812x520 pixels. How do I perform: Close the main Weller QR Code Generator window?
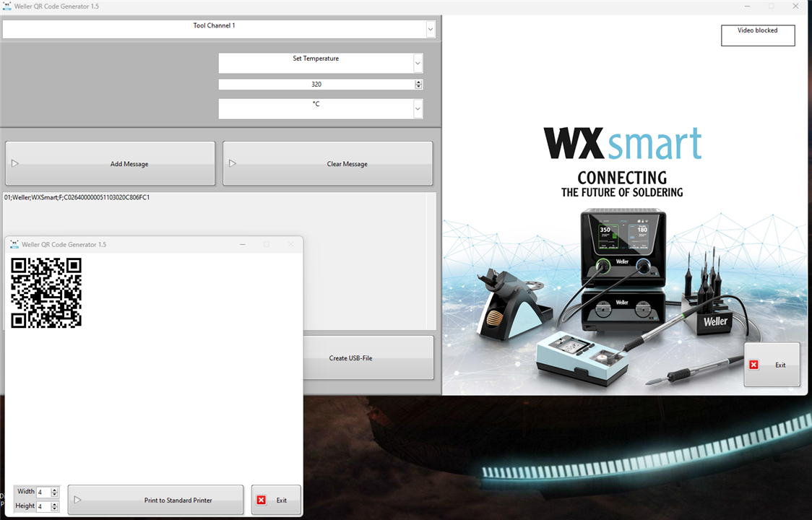point(795,6)
